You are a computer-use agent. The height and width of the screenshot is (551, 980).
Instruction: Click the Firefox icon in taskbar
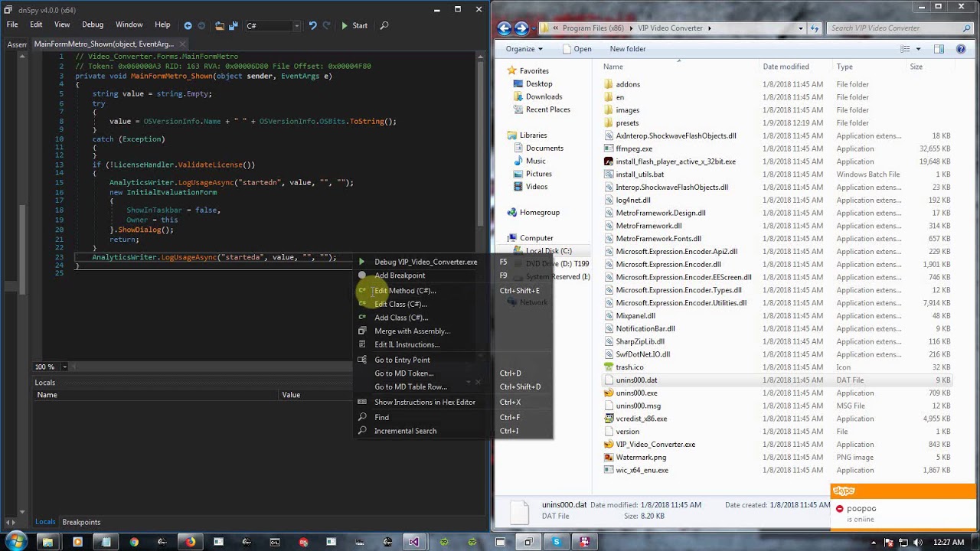(189, 542)
